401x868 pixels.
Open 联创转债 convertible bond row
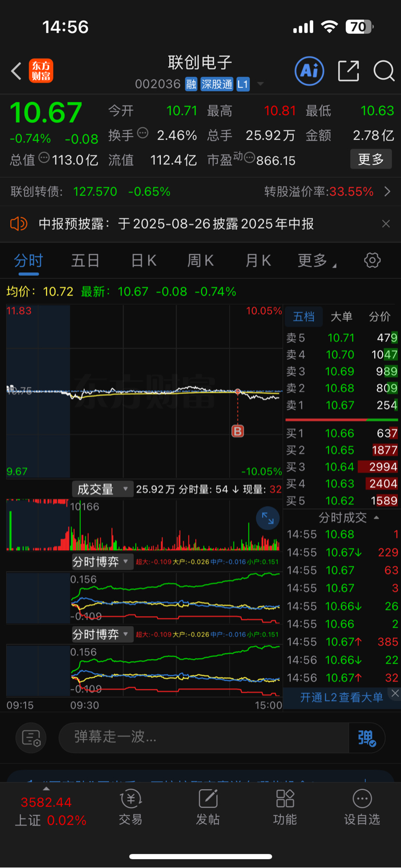tap(90, 192)
